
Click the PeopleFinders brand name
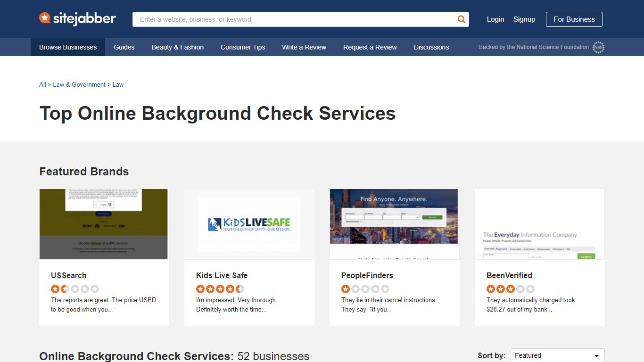pyautogui.click(x=367, y=275)
